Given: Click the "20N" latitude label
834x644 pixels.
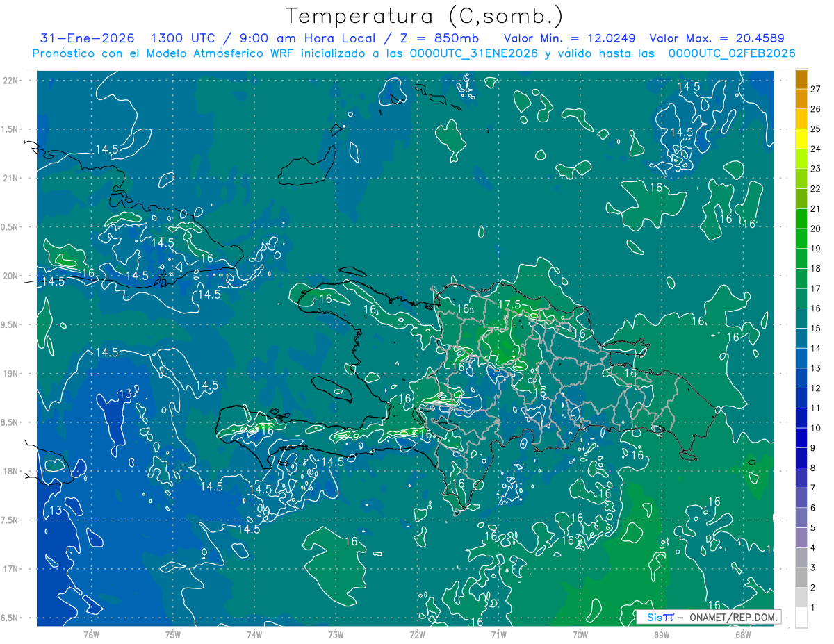Looking at the screenshot, I should [x=10, y=276].
